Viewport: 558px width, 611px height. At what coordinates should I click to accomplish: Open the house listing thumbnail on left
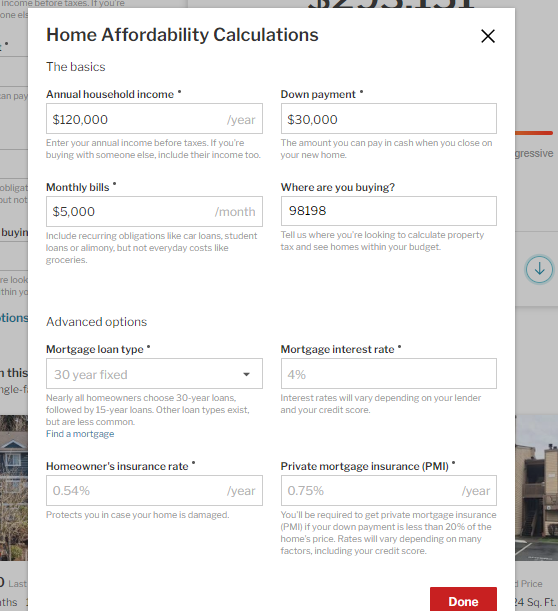pos(14,488)
